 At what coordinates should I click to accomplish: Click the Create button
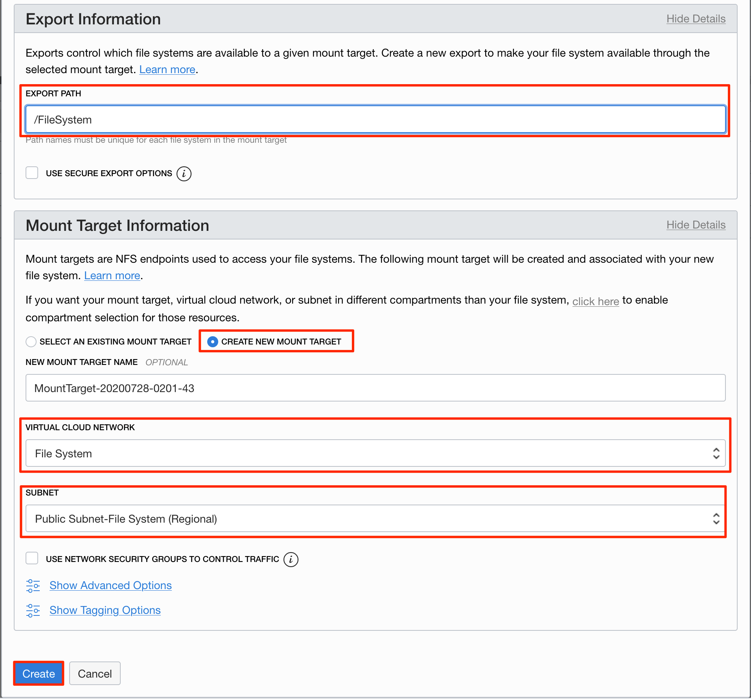click(x=39, y=674)
